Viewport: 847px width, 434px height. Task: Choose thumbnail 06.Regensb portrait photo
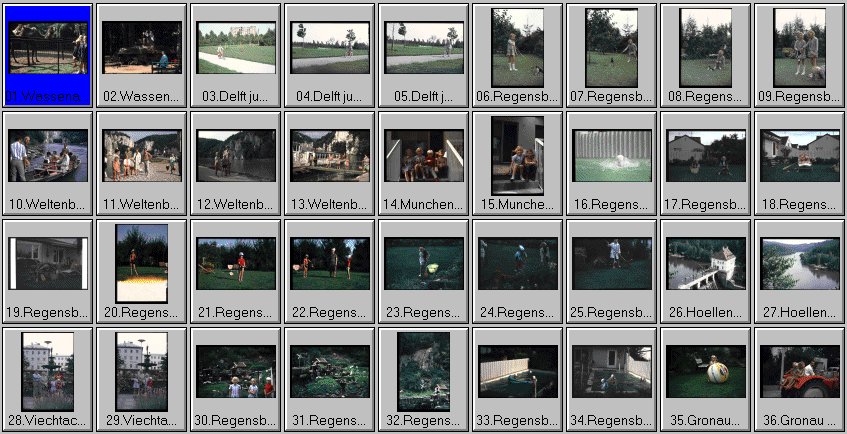pos(518,48)
